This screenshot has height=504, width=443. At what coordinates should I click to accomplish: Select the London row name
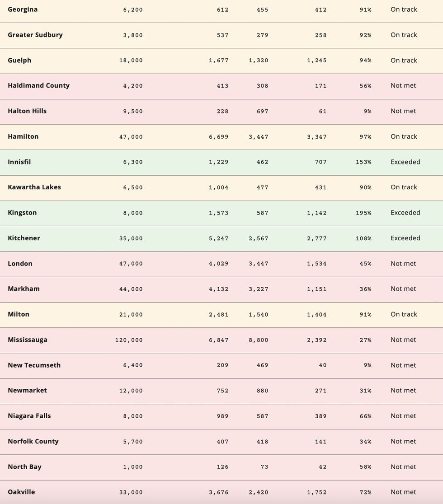(x=20, y=263)
